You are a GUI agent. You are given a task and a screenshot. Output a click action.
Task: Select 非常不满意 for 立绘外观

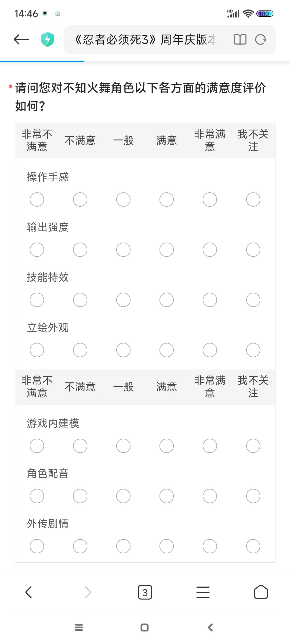click(37, 350)
